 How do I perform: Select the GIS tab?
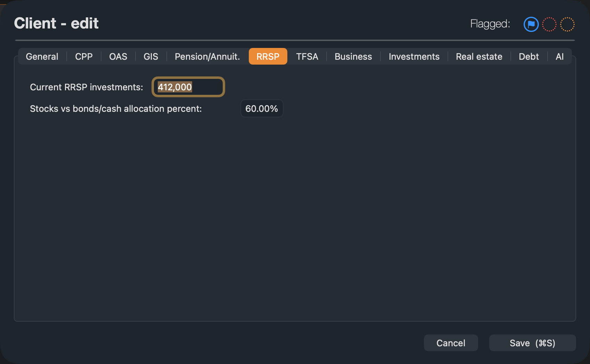click(x=151, y=56)
